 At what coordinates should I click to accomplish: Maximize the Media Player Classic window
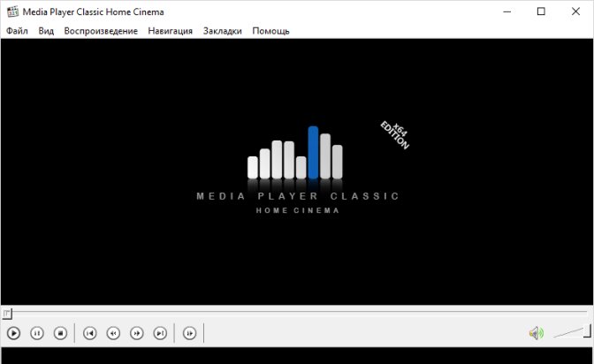coord(541,11)
